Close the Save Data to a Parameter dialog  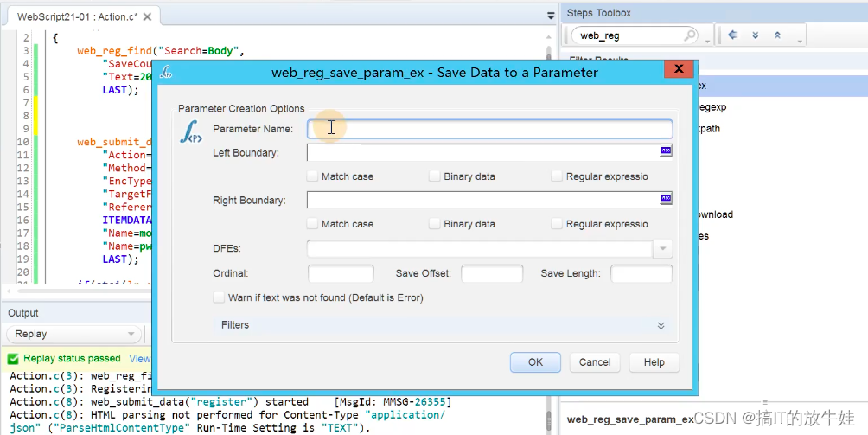(x=679, y=68)
